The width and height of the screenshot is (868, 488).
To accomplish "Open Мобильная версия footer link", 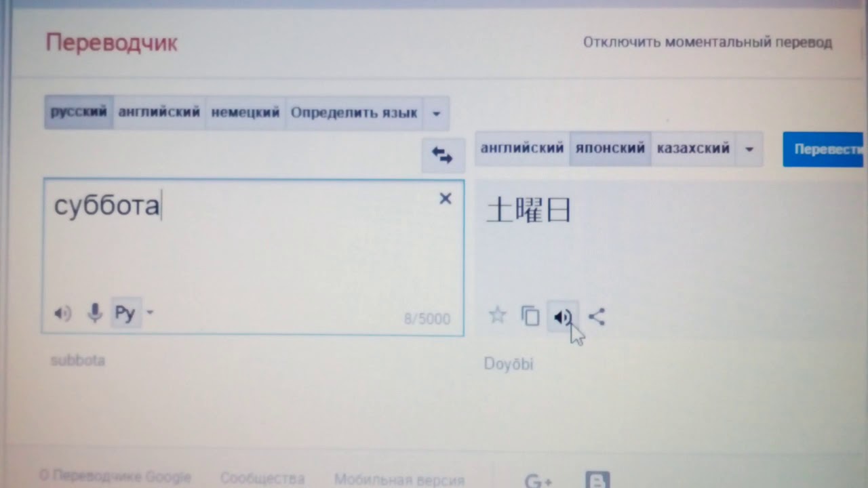I will click(x=399, y=480).
